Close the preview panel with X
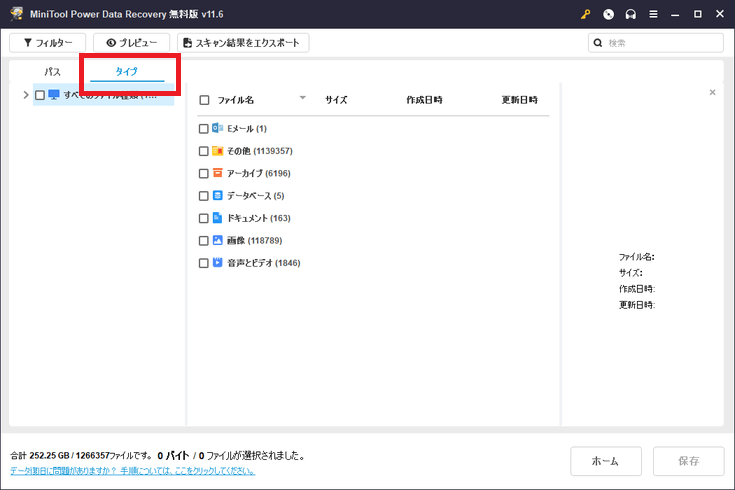This screenshot has width=735, height=490. coord(712,92)
